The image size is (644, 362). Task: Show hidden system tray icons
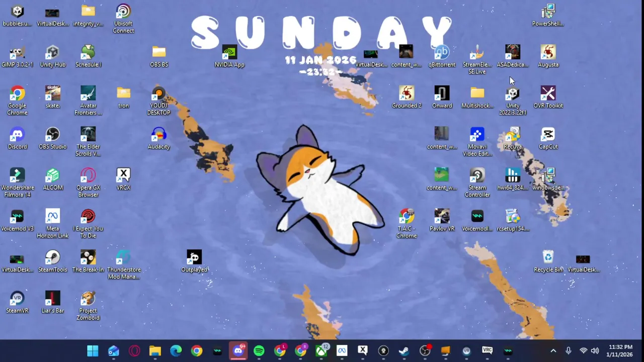point(553,351)
